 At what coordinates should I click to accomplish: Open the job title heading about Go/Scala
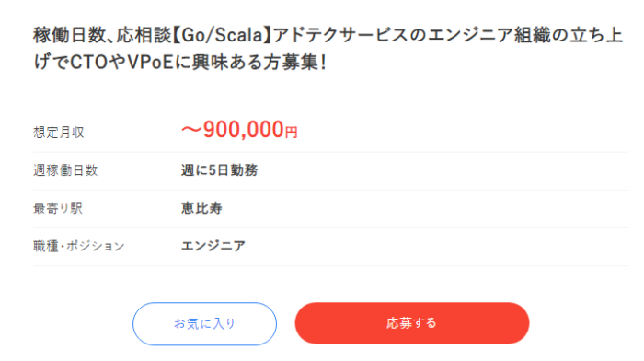tap(328, 49)
